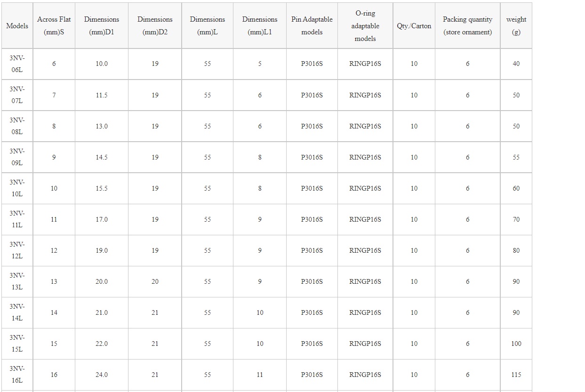Click the Qty./Carton header
The width and height of the screenshot is (585, 392).
coord(414,26)
